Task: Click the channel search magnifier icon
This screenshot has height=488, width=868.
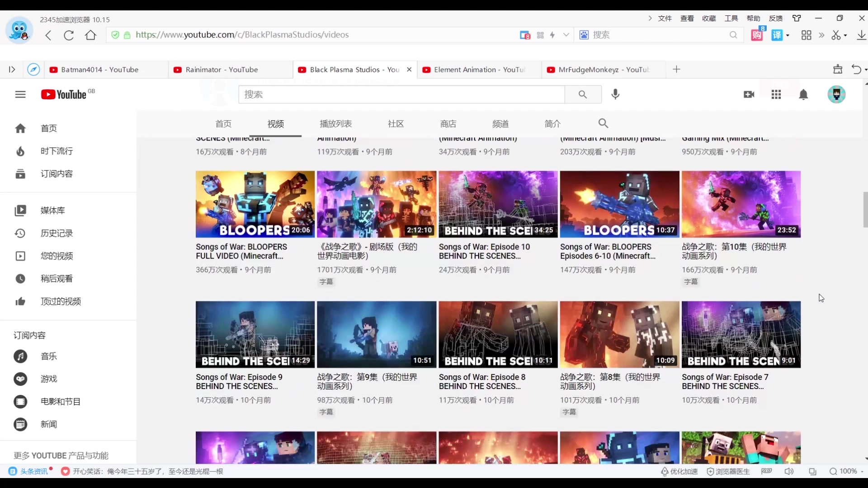Action: coord(603,123)
